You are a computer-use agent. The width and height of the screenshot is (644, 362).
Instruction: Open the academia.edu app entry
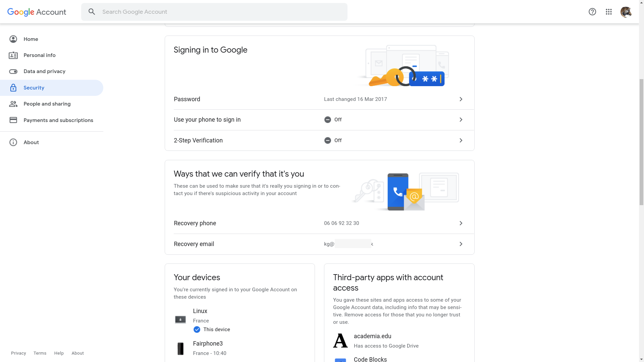399,341
